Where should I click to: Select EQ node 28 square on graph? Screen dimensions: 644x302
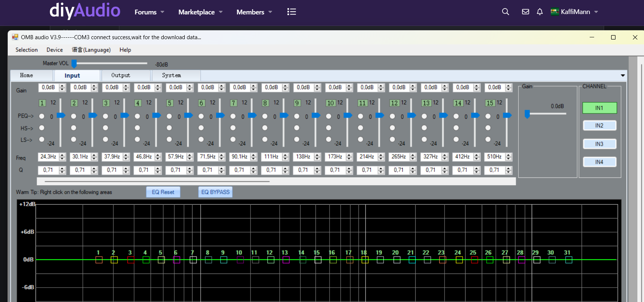[521, 260]
